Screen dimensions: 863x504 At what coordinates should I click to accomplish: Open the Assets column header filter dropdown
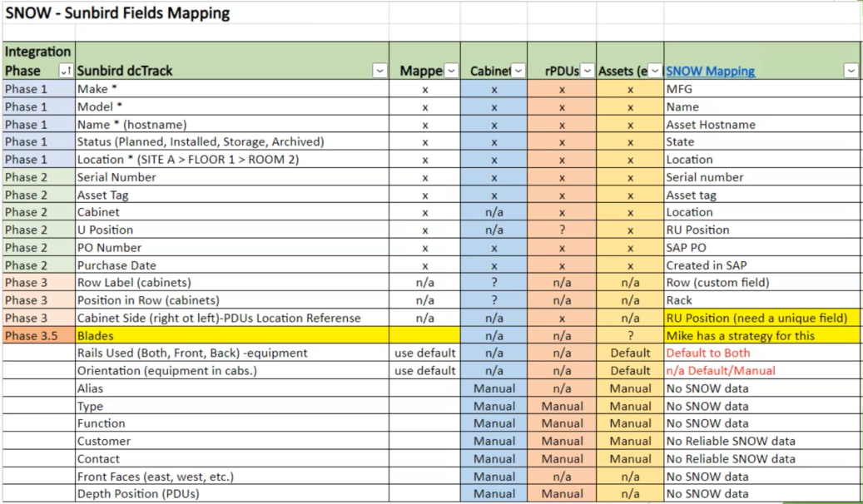click(655, 71)
